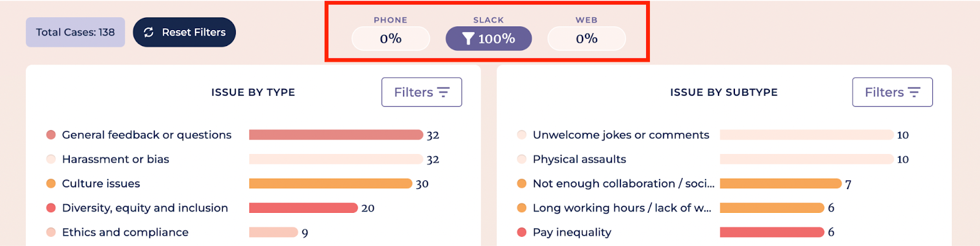Toggle the Phone 0% channel filter
Screen dimensions: 980x246
[391, 39]
